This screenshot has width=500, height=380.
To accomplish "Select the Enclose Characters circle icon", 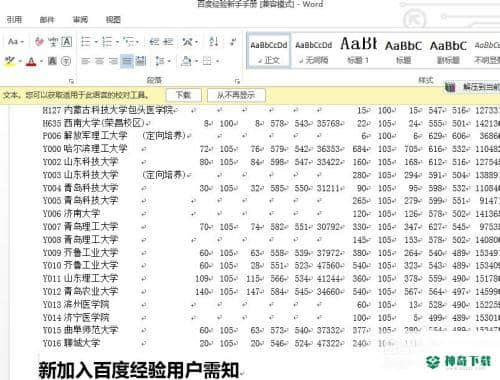I will pos(66,61).
